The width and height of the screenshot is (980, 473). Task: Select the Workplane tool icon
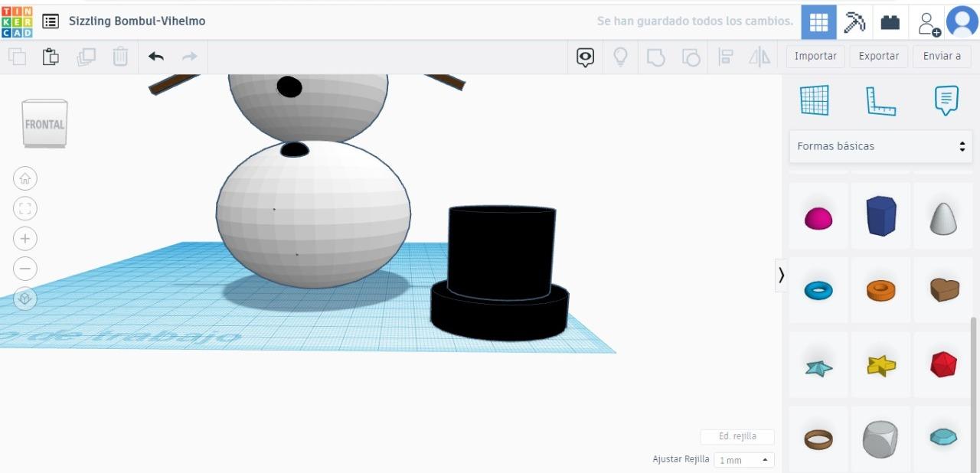click(x=815, y=100)
